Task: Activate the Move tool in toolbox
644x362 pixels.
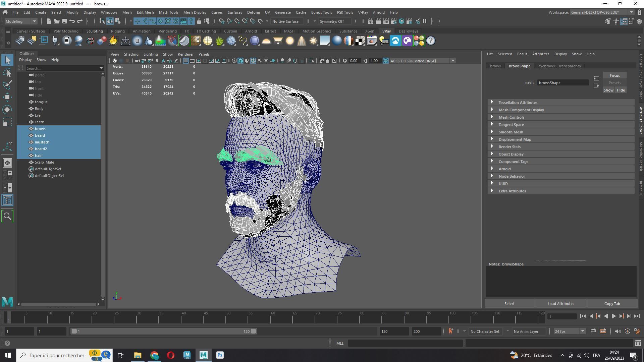Action: (7, 97)
